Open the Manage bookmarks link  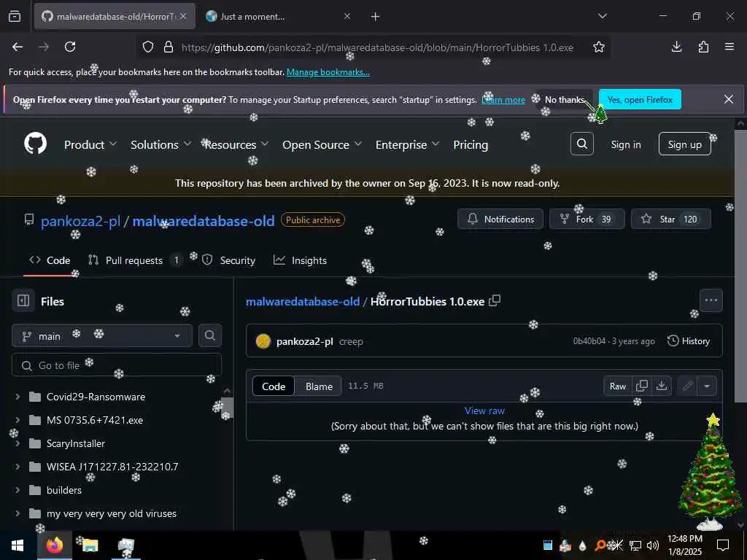328,72
